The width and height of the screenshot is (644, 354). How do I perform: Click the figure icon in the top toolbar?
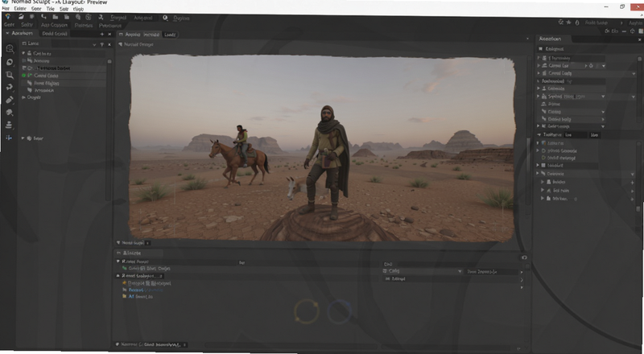pos(101,17)
